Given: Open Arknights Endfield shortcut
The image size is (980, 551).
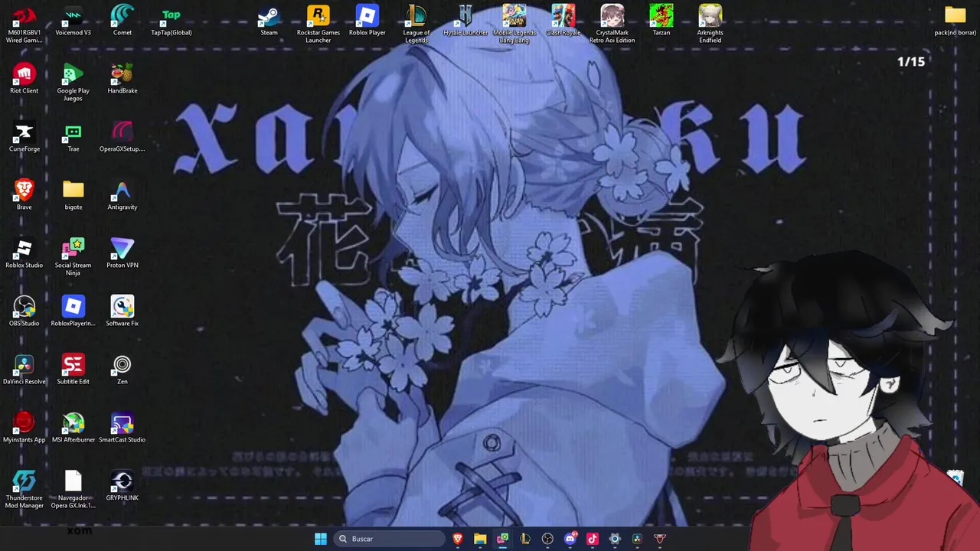Looking at the screenshot, I should point(710,23).
